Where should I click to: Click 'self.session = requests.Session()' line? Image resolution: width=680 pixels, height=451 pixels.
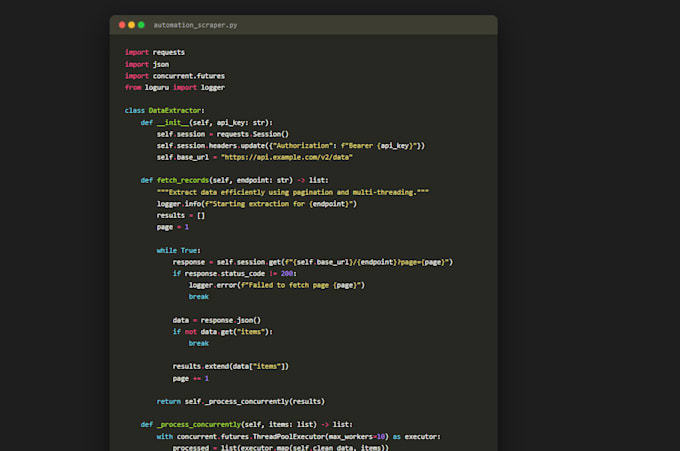pyautogui.click(x=222, y=134)
